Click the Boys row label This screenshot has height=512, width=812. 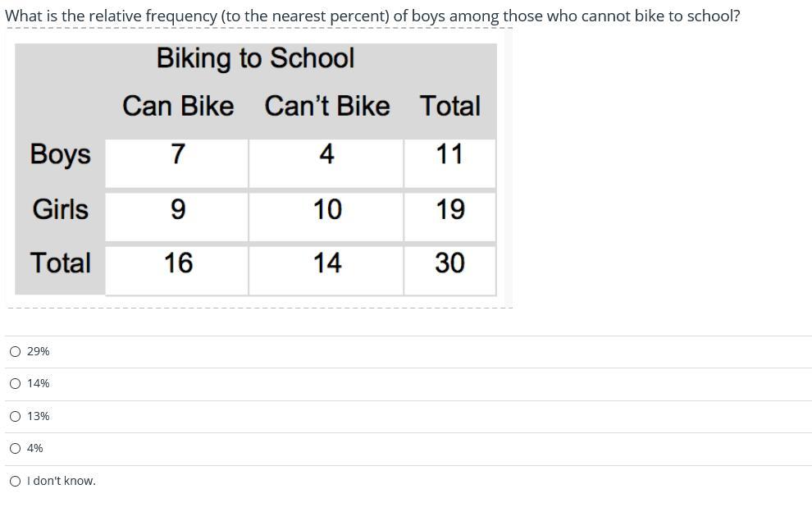[x=60, y=154]
